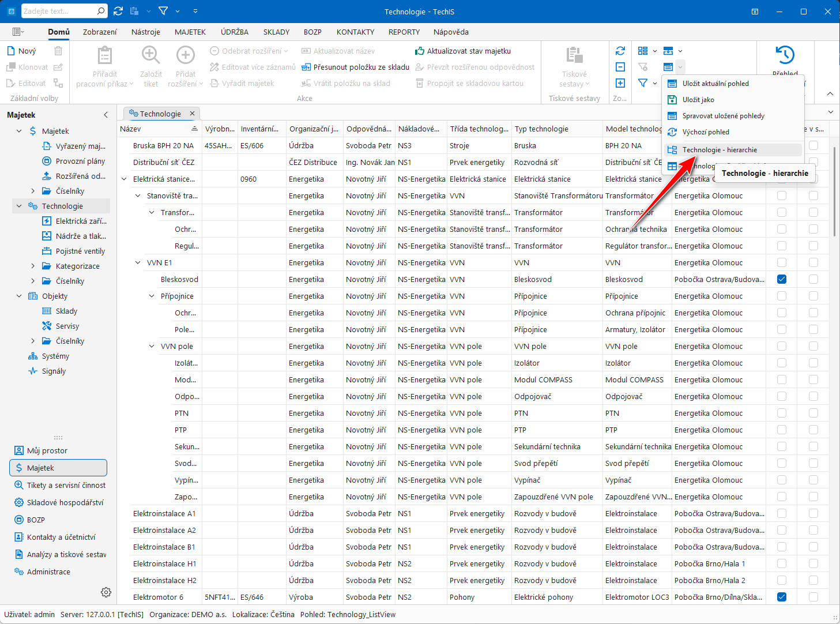
Task: Open Servisy in the navigation tree
Action: tap(61, 326)
